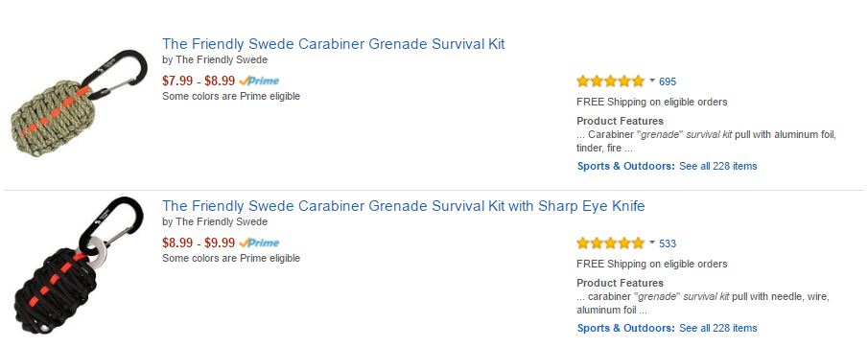Open Sports & Outdoors link in first listing
This screenshot has height=347, width=868.
point(626,166)
